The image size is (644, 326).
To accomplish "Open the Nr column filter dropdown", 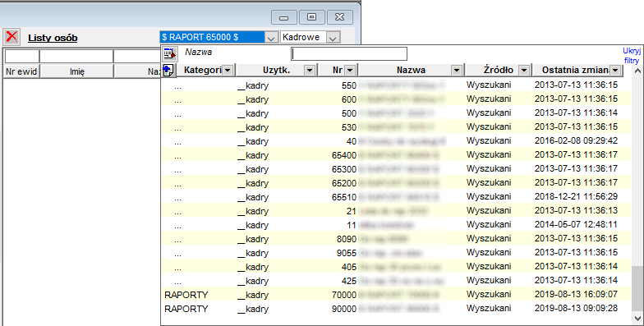I will click(350, 71).
